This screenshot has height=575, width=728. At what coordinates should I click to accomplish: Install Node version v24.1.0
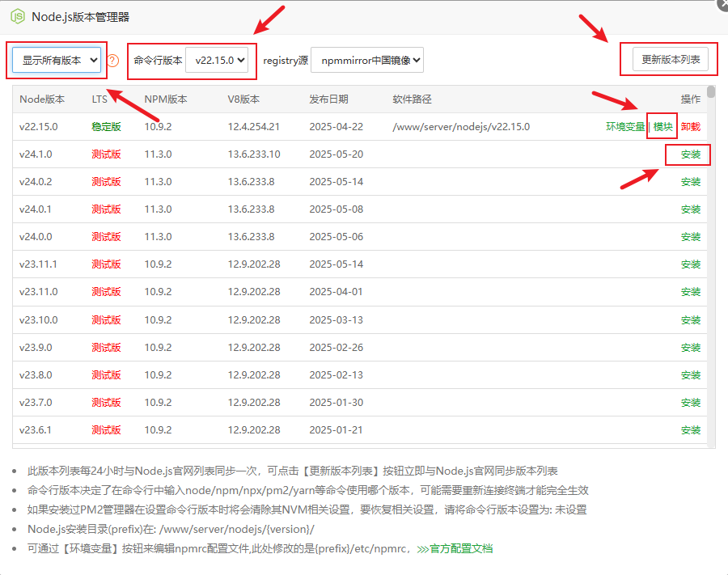coord(691,154)
